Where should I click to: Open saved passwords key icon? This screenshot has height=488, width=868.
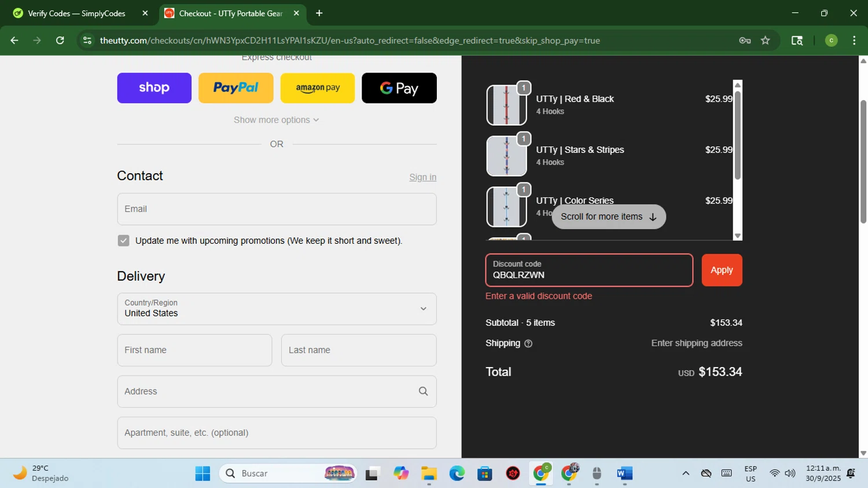point(745,41)
